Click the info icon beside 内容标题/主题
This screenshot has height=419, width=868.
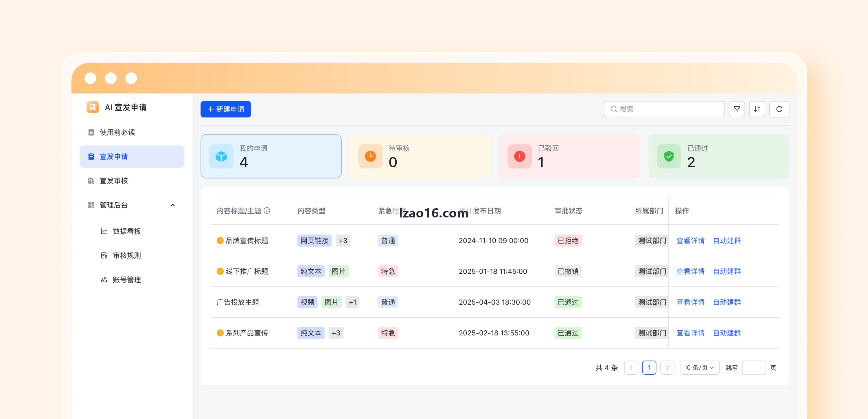point(267,211)
